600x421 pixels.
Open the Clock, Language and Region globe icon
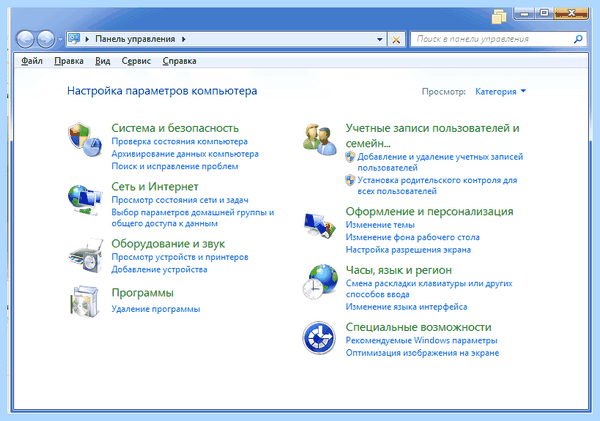tap(320, 282)
